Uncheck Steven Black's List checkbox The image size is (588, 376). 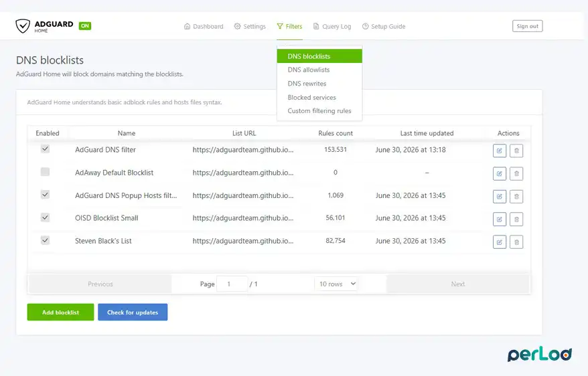click(45, 240)
